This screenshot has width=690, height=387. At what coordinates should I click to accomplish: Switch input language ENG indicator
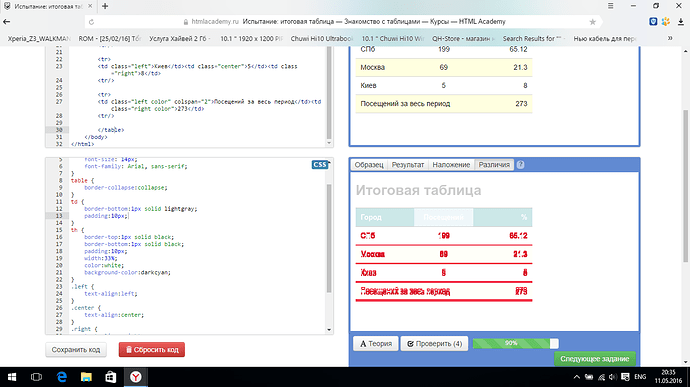tap(640, 377)
